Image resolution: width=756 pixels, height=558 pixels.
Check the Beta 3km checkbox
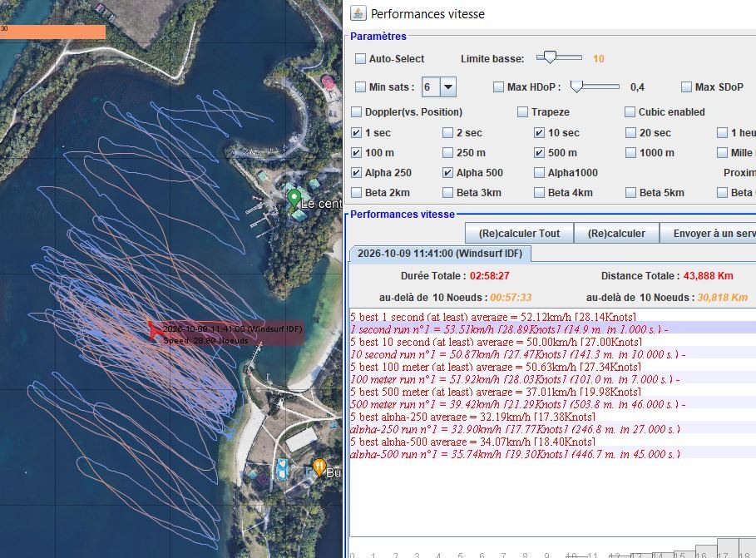click(x=448, y=193)
